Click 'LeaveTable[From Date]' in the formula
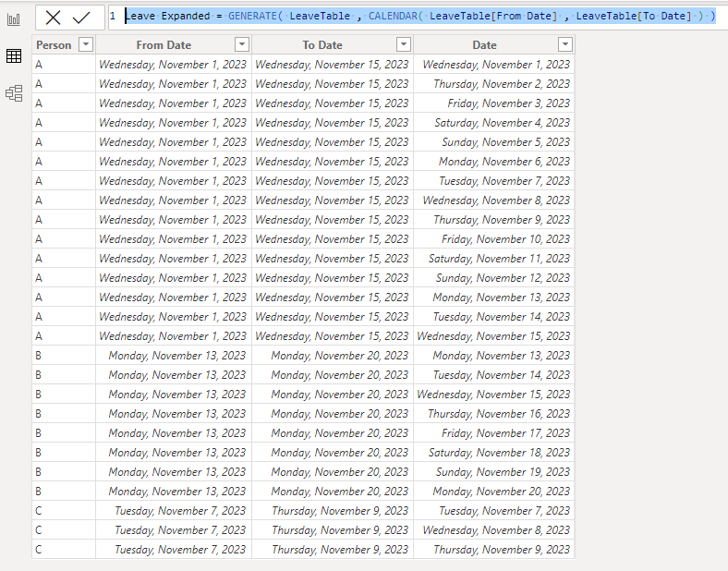The width and height of the screenshot is (728, 571). (493, 17)
